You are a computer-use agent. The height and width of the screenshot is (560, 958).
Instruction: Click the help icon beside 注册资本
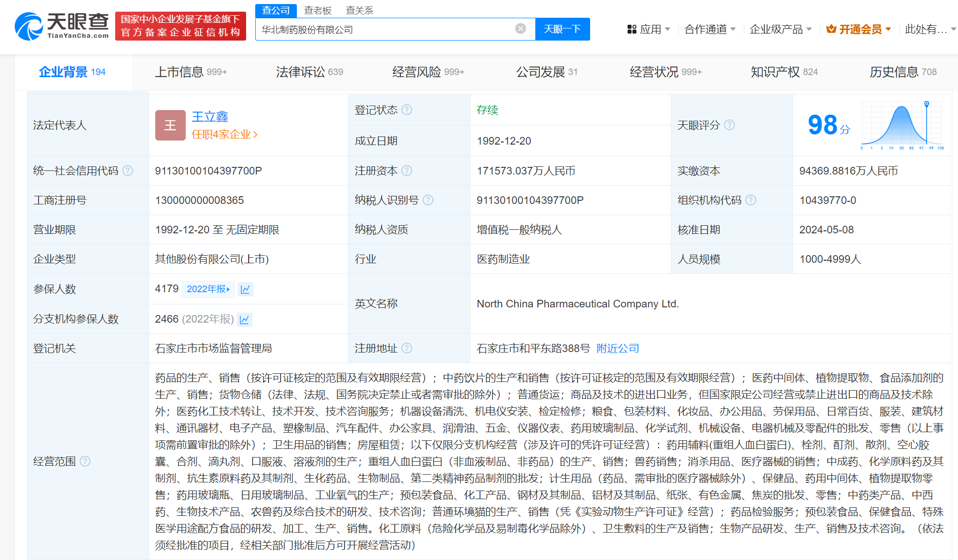406,170
